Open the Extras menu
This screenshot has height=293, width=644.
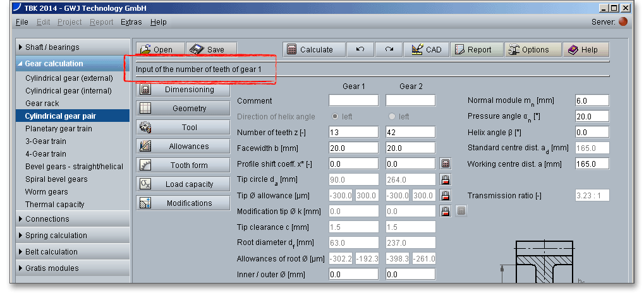pyautogui.click(x=131, y=22)
